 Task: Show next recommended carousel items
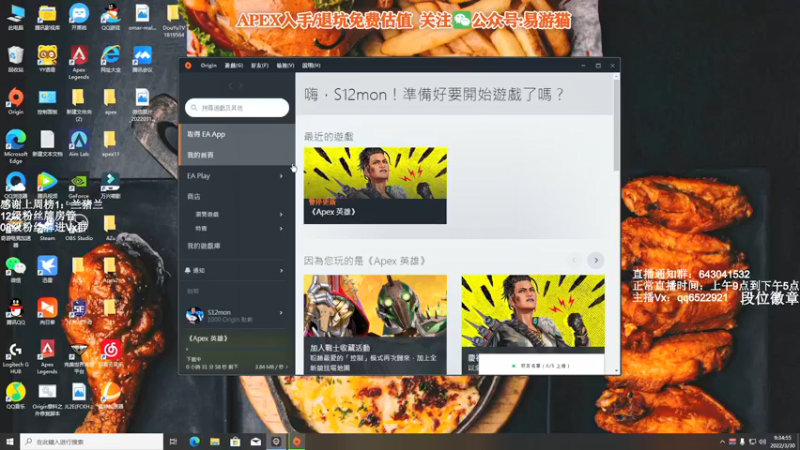(595, 261)
